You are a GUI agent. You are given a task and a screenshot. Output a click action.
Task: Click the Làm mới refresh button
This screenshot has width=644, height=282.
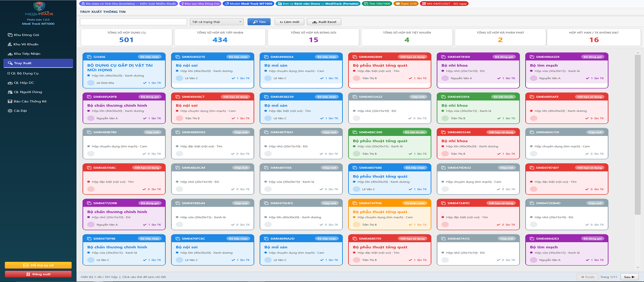pyautogui.click(x=289, y=22)
